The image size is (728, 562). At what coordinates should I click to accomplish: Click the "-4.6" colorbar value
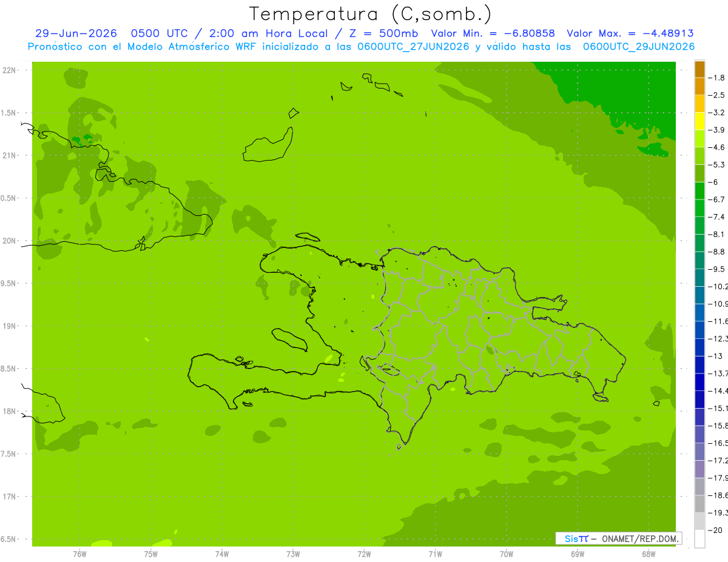click(717, 147)
